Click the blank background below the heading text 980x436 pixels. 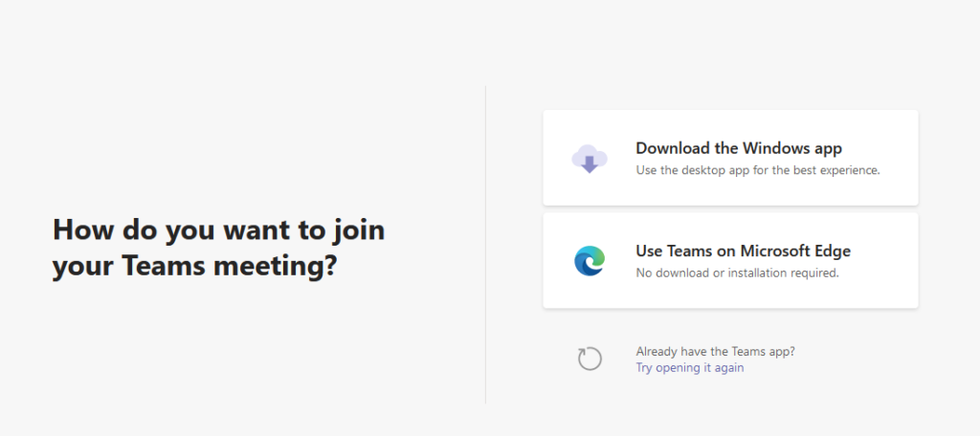coord(219,350)
